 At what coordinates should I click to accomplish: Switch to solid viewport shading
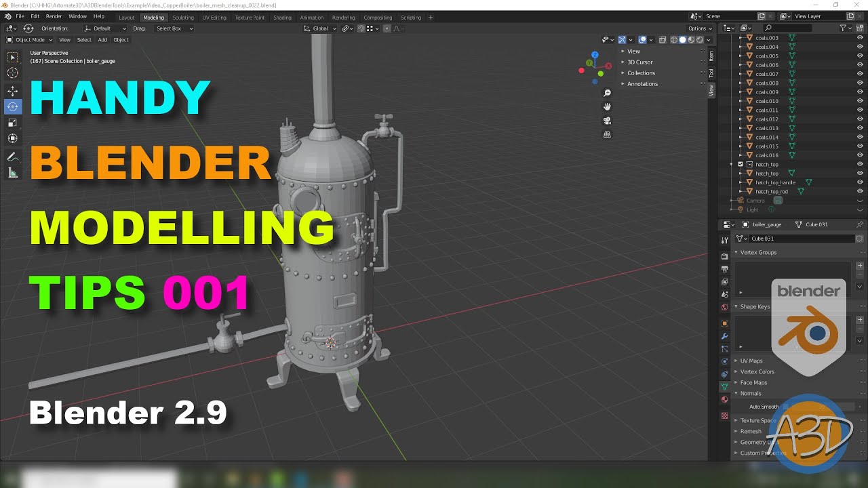(x=682, y=39)
